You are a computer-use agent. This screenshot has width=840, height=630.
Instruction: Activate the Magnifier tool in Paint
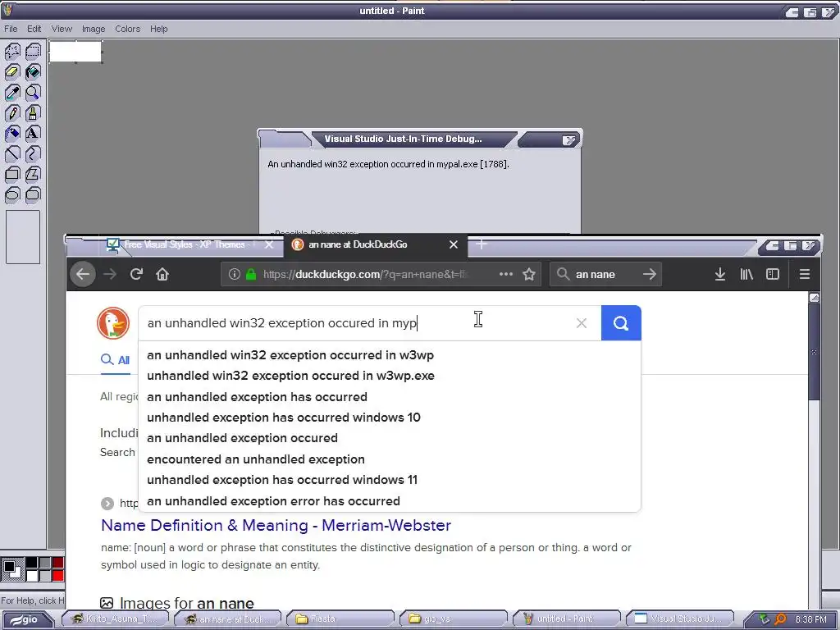33,92
